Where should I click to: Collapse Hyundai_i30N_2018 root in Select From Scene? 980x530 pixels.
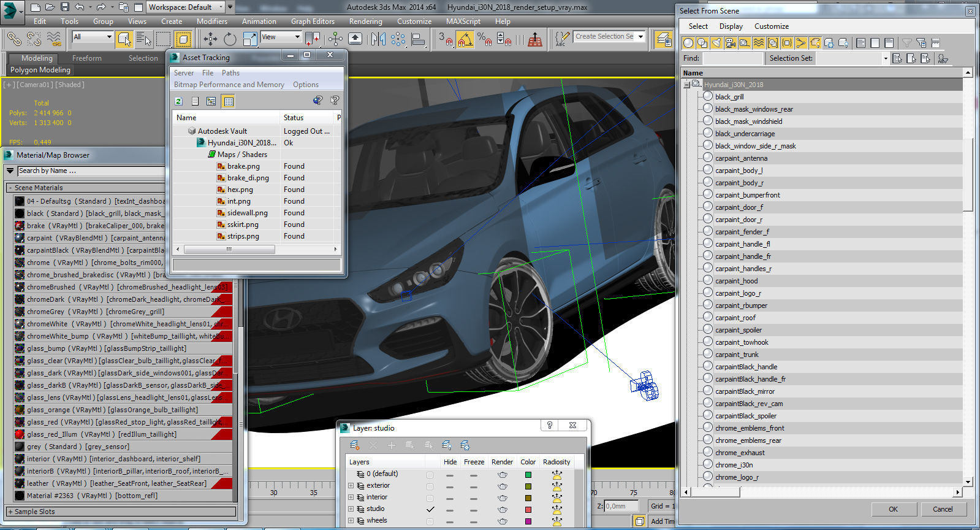687,84
